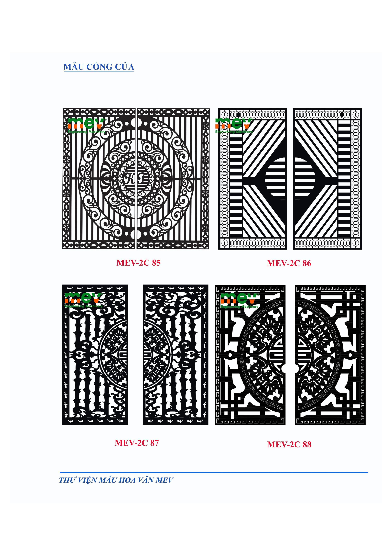392x555 pixels.
Task: Click the MEV logo on design 87
Action: tap(84, 300)
